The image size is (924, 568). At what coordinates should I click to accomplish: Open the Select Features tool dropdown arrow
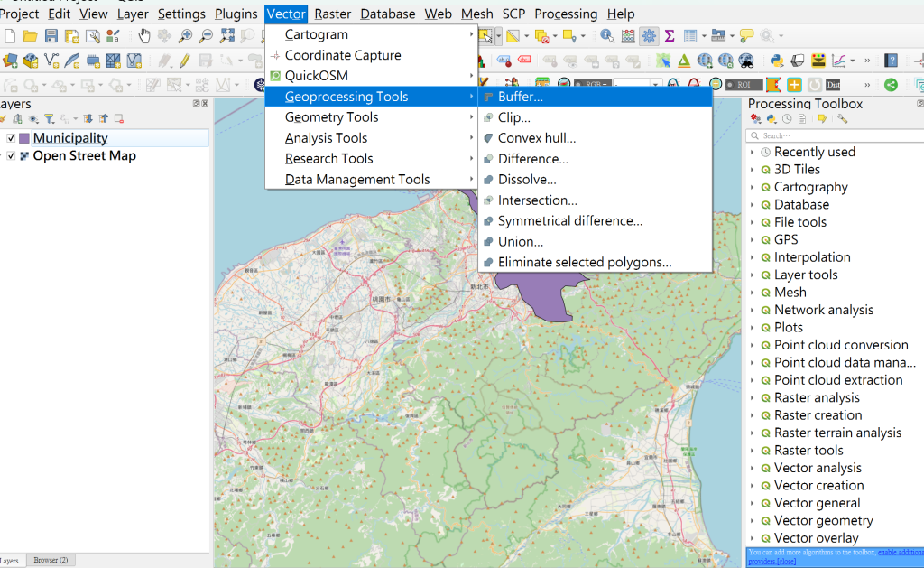coord(499,36)
